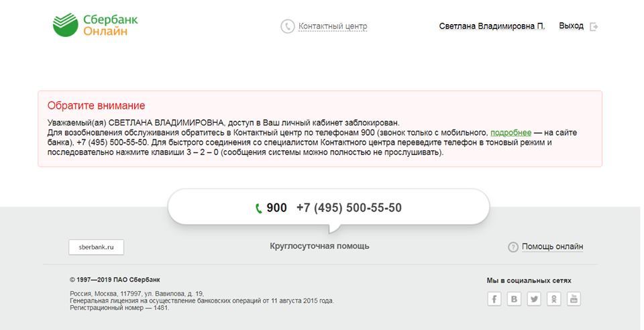Open the Odnoklassniki social icon
The image size is (644, 330).
click(x=553, y=298)
